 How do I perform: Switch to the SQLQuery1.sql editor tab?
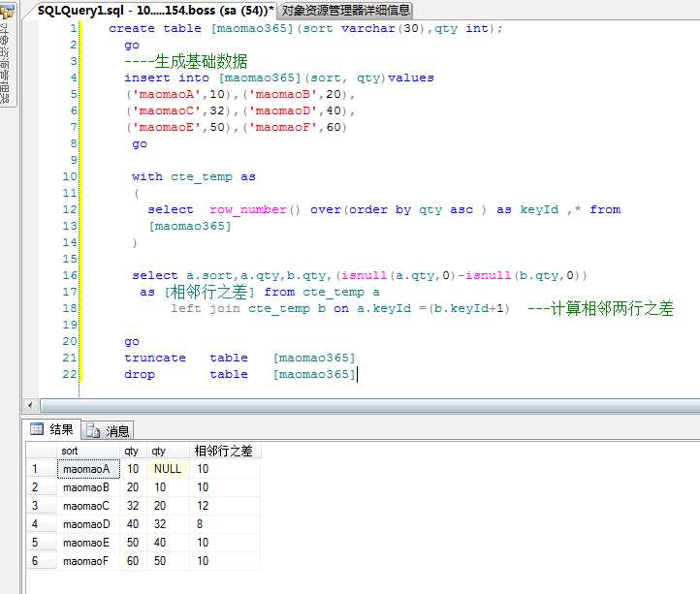154,10
